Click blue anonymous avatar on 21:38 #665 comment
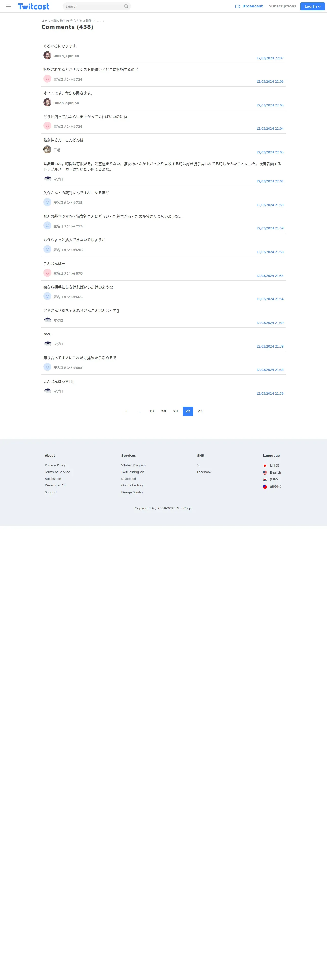The height and width of the screenshot is (980, 327). [x=47, y=367]
